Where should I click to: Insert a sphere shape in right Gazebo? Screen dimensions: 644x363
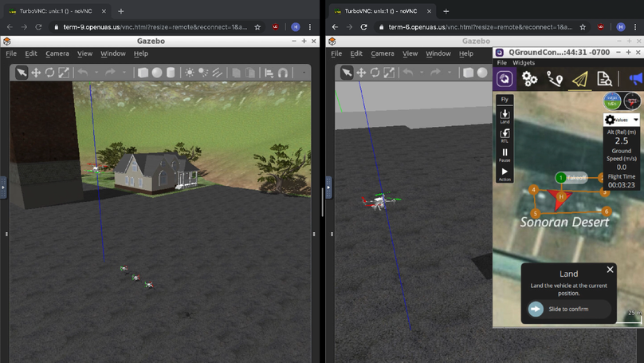click(482, 73)
